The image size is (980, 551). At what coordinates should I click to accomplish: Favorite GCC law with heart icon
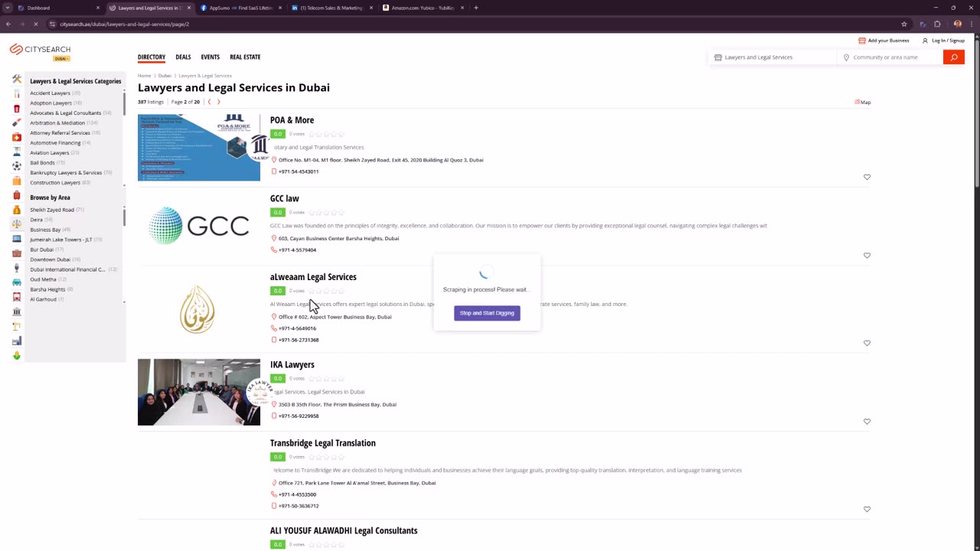[x=867, y=256]
